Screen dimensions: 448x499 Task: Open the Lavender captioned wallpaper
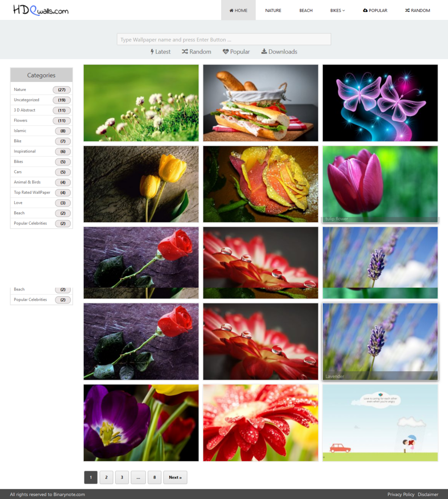(x=380, y=341)
